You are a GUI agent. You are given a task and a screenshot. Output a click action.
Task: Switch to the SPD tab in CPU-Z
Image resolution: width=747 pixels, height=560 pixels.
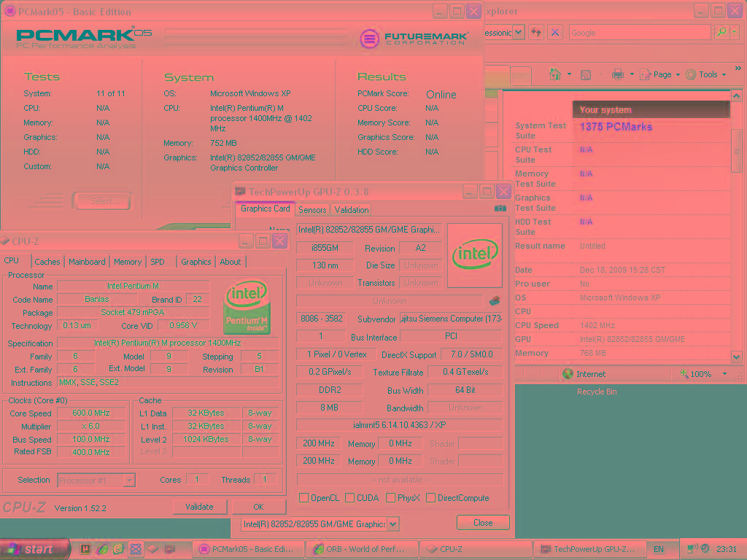tap(158, 262)
